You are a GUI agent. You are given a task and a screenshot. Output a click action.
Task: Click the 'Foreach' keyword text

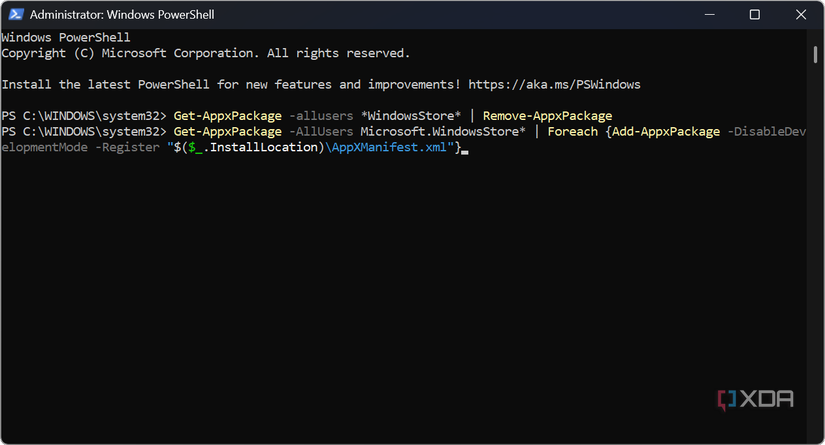[x=572, y=132]
